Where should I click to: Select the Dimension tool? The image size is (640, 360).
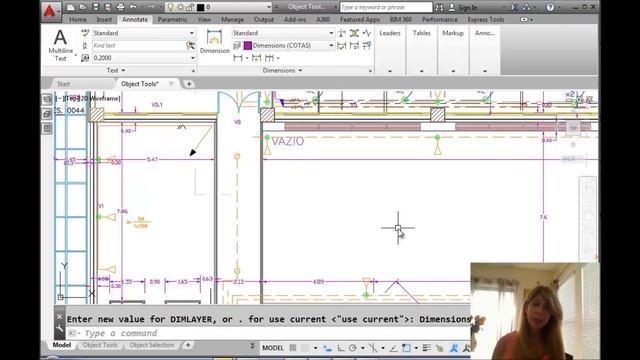(x=215, y=42)
